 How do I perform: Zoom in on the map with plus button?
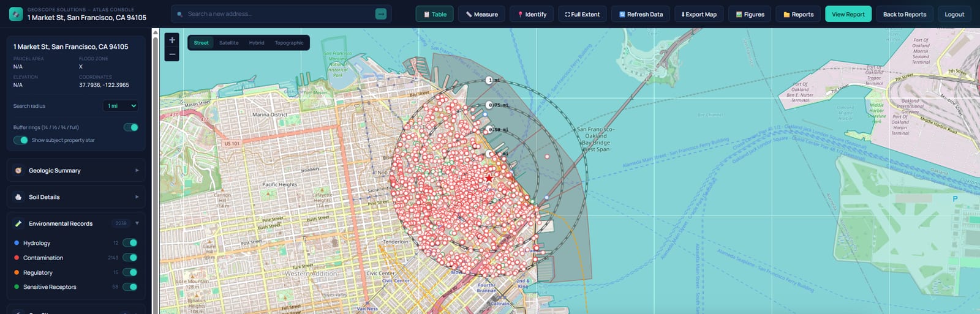click(x=172, y=40)
